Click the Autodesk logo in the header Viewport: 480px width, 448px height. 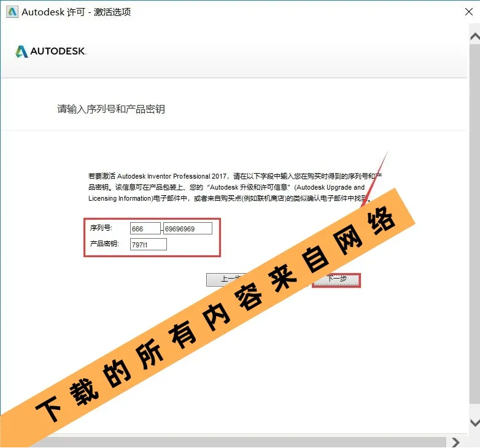(x=51, y=51)
